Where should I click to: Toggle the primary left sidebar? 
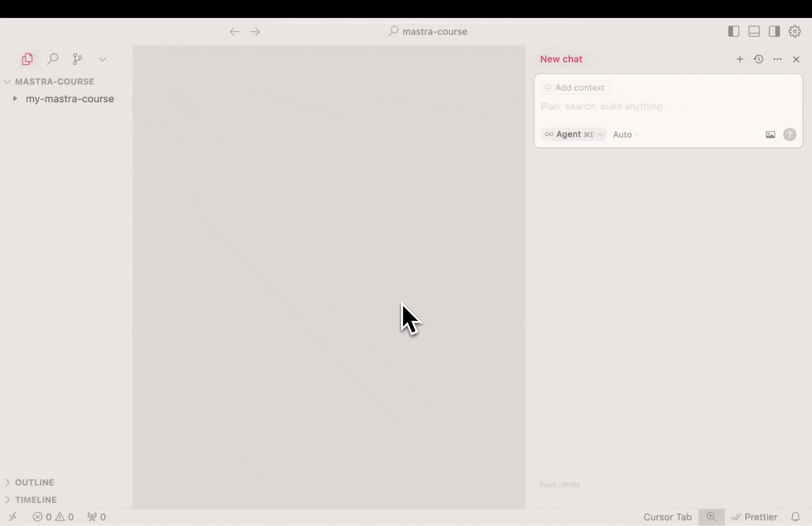[x=734, y=31]
